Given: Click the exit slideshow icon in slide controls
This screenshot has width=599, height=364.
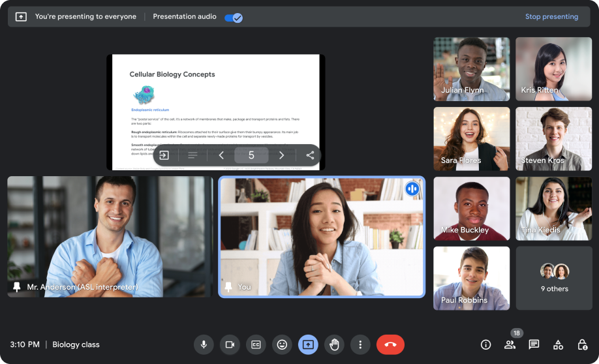Looking at the screenshot, I should point(164,155).
